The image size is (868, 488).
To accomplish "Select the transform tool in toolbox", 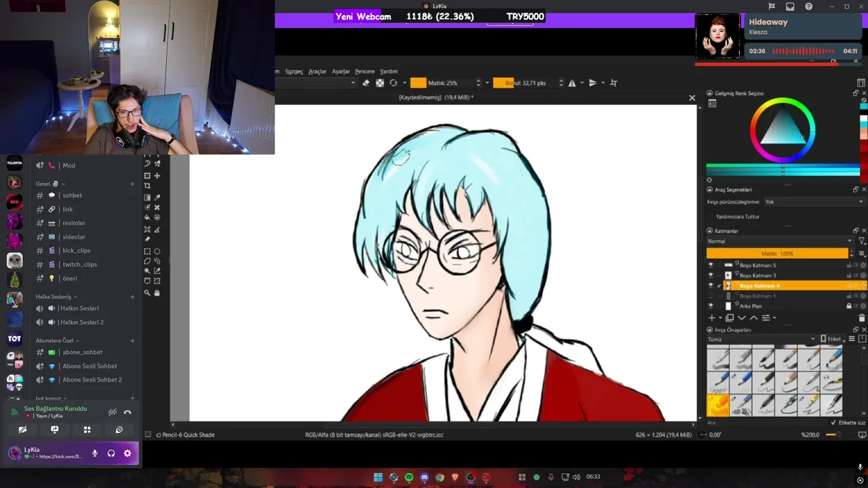I will coord(147,176).
